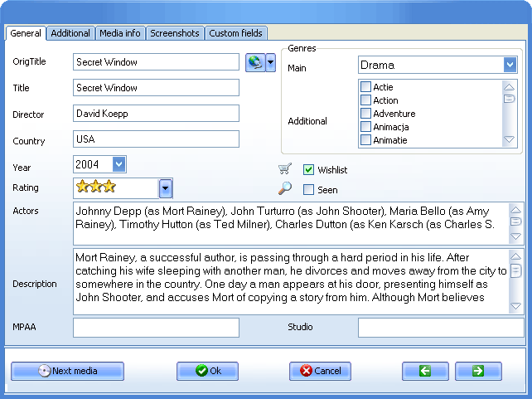
Task: Open the Rating dropdown arrow
Action: pos(165,188)
